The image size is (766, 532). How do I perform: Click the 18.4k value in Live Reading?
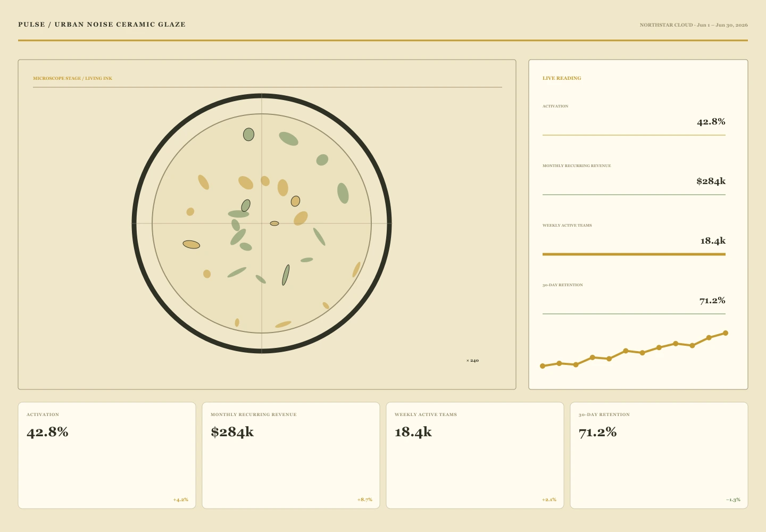713,241
